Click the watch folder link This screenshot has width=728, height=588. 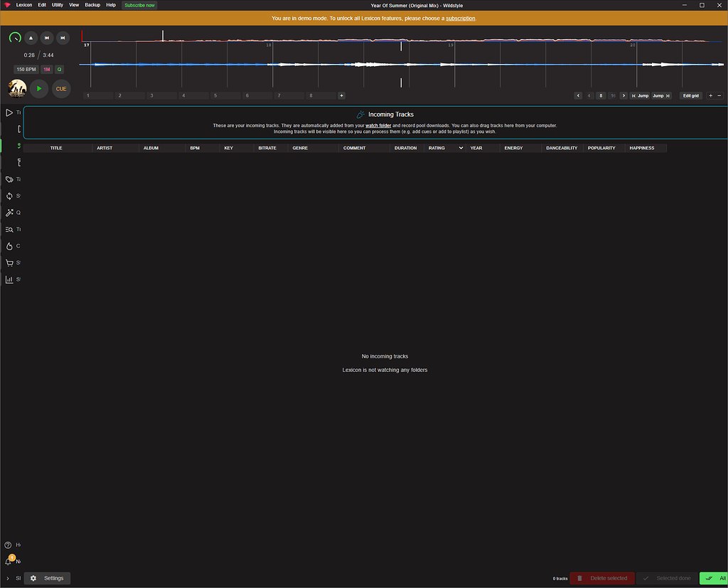click(378, 125)
